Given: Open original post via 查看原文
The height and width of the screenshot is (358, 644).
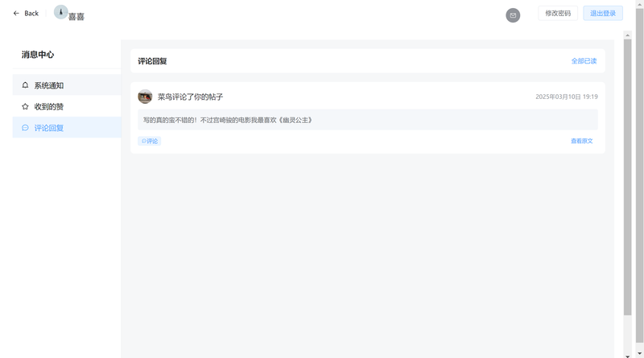Looking at the screenshot, I should tap(581, 141).
